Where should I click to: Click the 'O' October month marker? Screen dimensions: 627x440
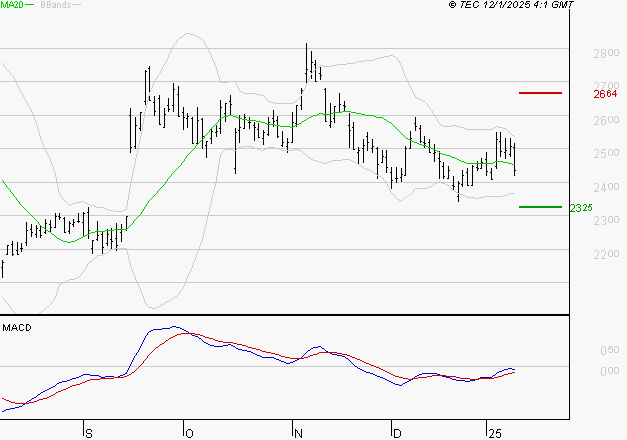187,432
